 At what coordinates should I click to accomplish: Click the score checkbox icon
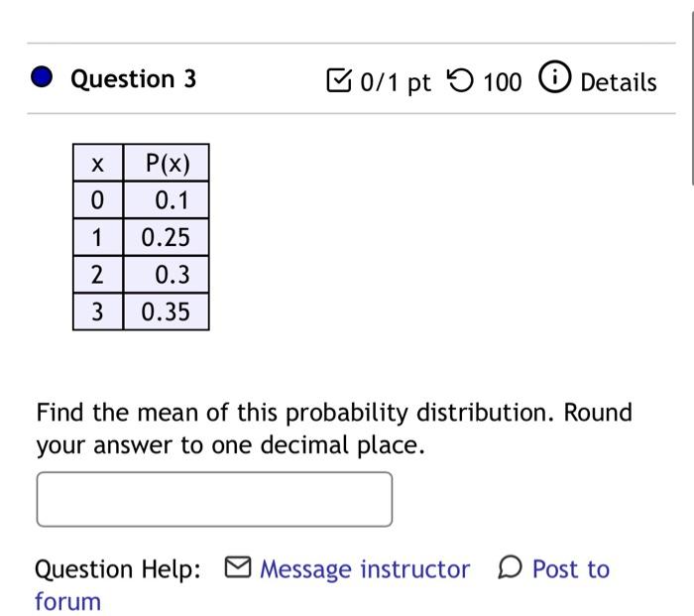click(x=339, y=80)
